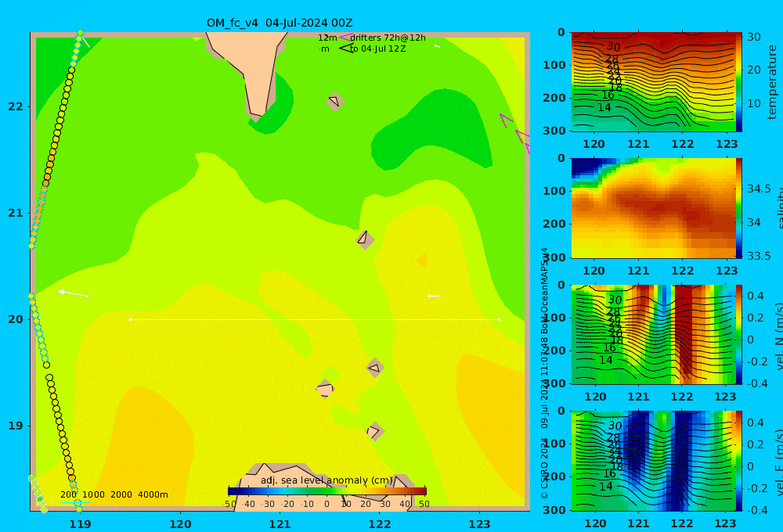This screenshot has width=783, height=532.
Task: Click the temperature colorbar
Action: pos(739,82)
